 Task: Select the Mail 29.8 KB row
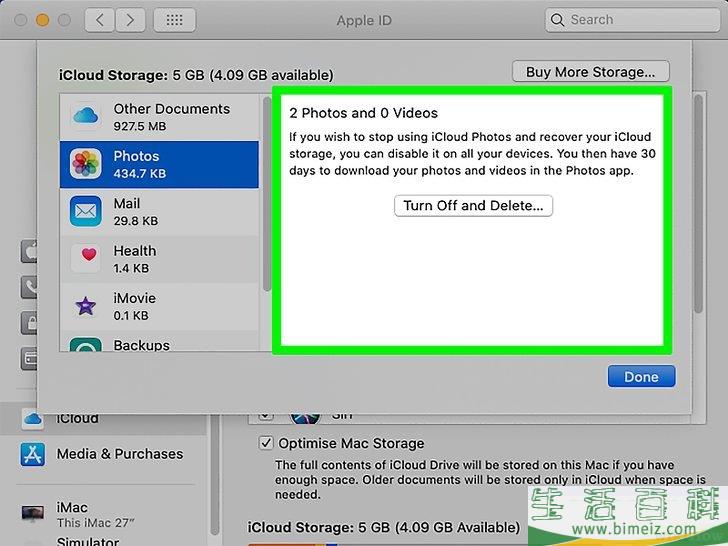click(159, 212)
